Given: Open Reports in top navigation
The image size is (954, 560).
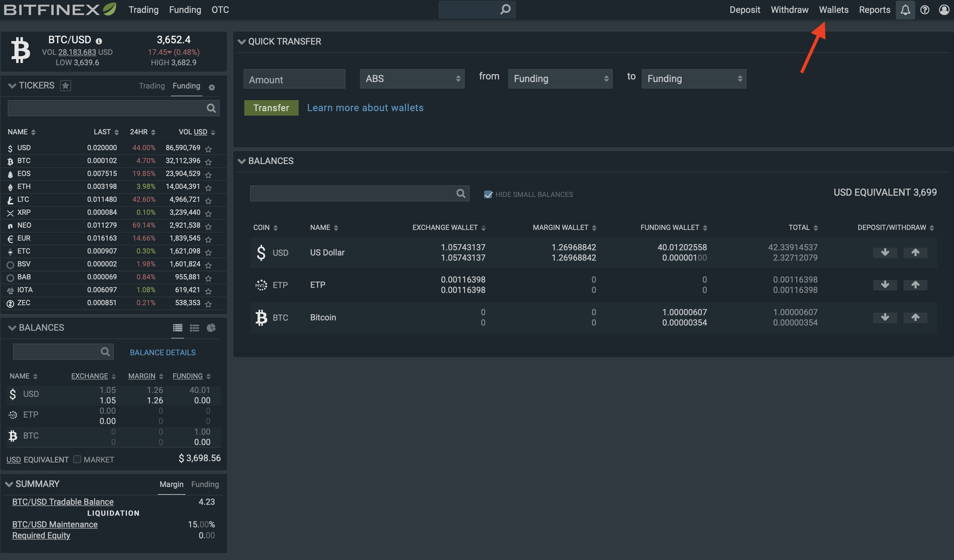Looking at the screenshot, I should point(874,10).
